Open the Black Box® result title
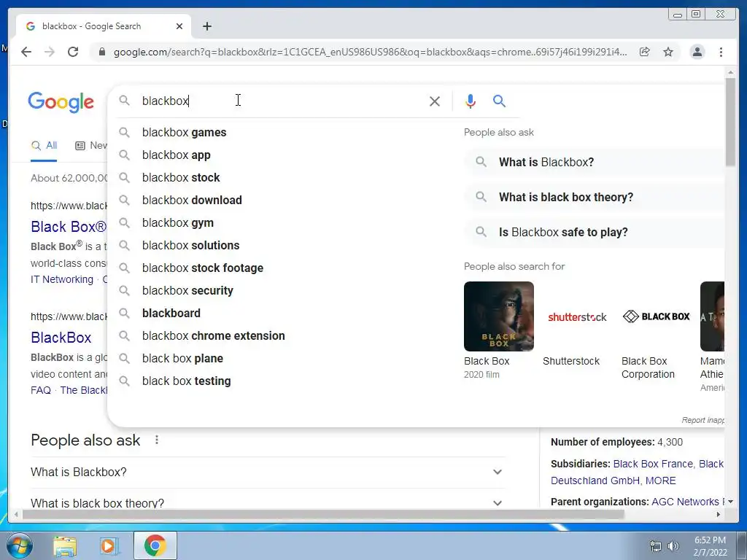The image size is (747, 560). coord(69,227)
